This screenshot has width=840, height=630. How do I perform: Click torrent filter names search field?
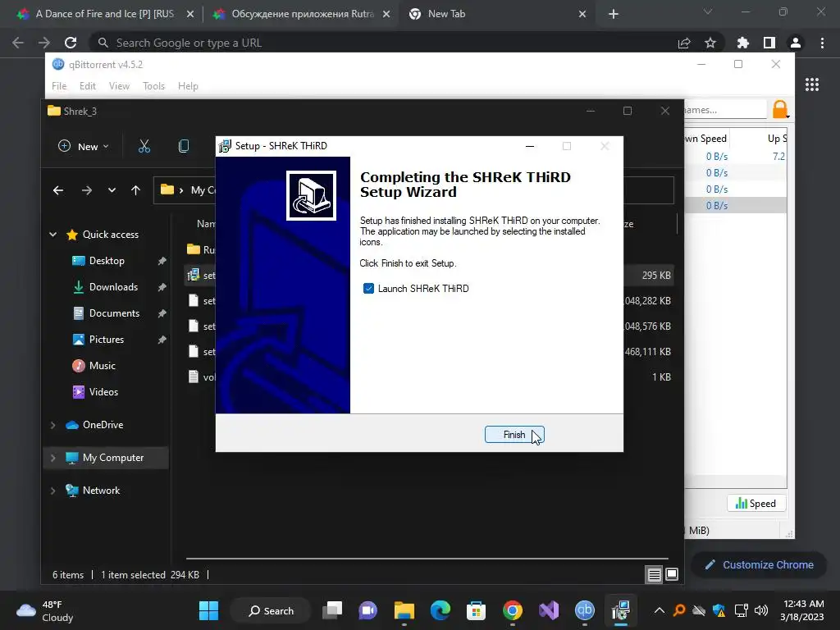point(725,110)
